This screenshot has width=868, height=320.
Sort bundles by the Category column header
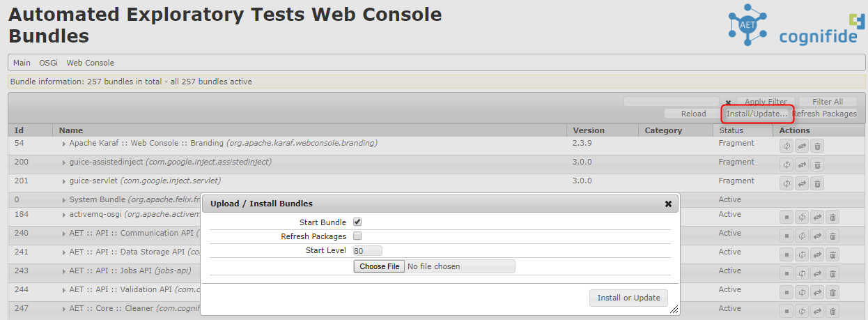[x=675, y=130]
